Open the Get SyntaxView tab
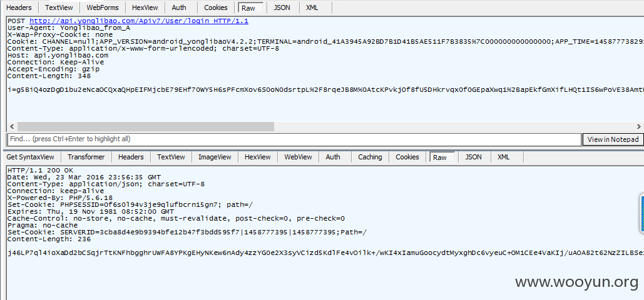This screenshot has height=300, width=644. [x=31, y=157]
